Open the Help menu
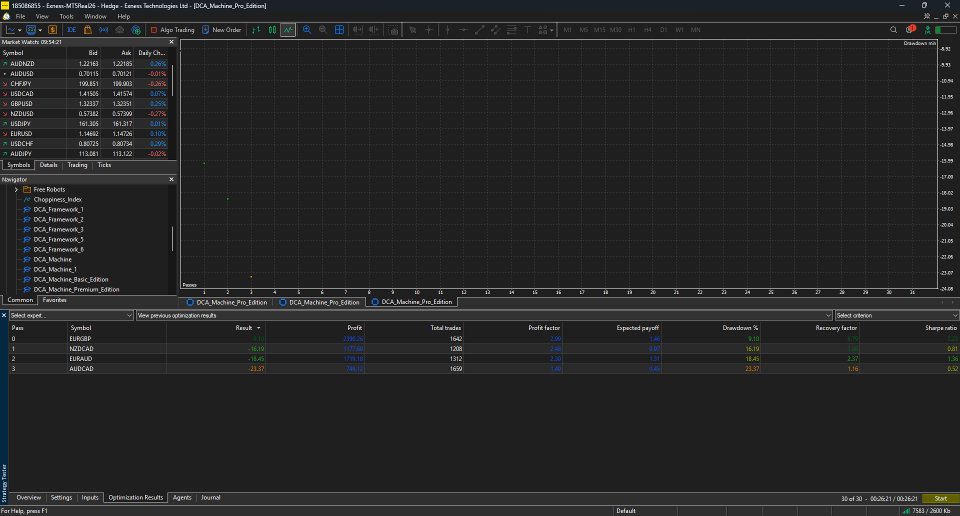Screen dimensions: 960x516 [124, 17]
